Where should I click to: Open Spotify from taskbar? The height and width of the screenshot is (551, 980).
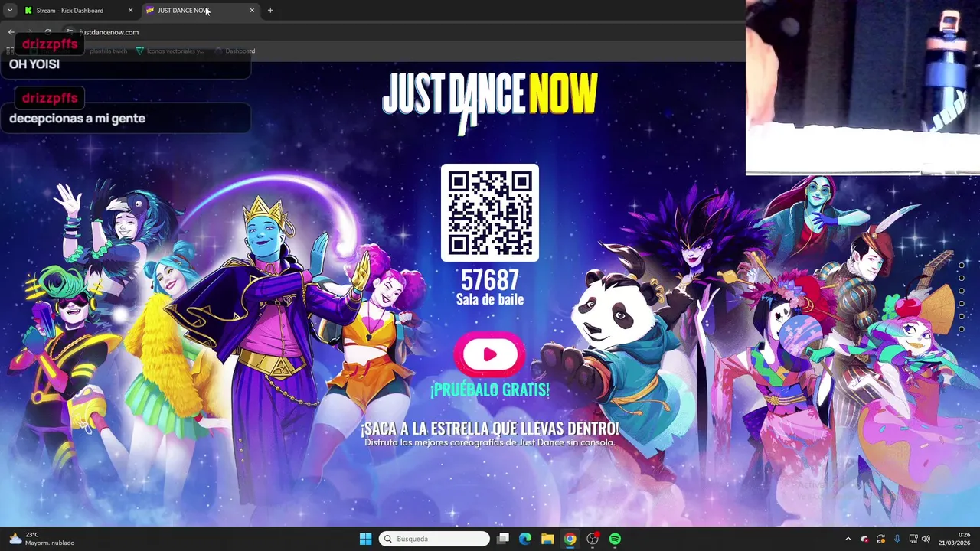point(615,539)
